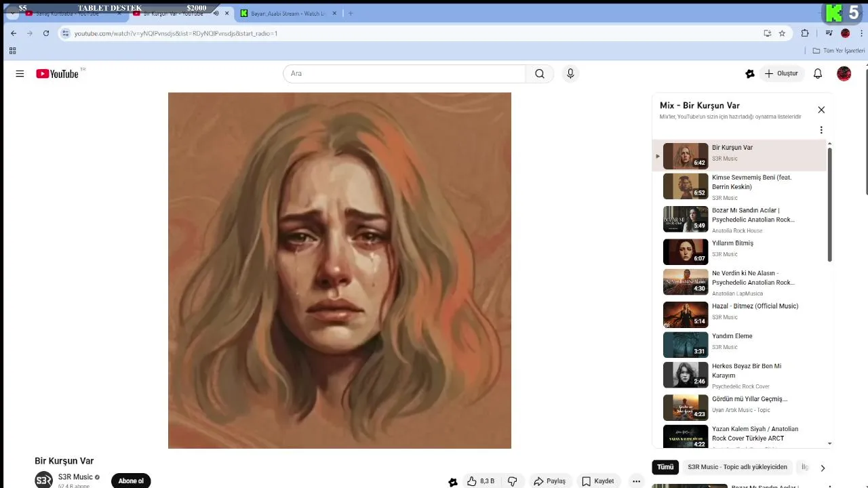Click the Oluştur create button
Viewport: 868px width, 488px height.
pyautogui.click(x=781, y=74)
